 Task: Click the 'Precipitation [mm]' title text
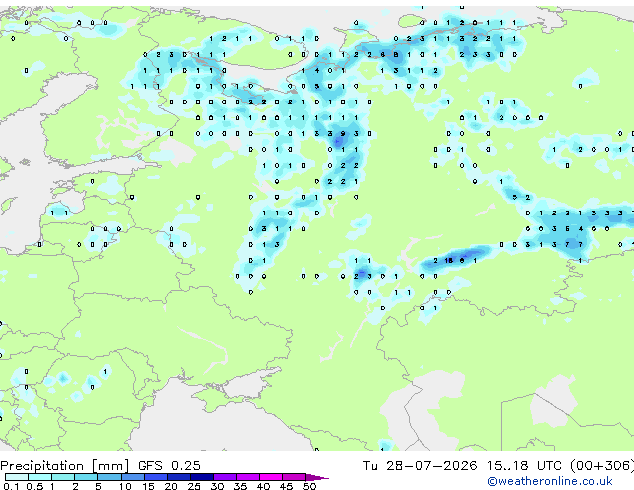click(x=65, y=466)
